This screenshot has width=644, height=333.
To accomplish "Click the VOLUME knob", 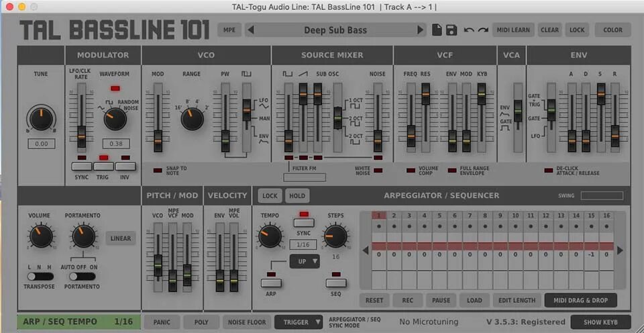I will click(x=41, y=236).
